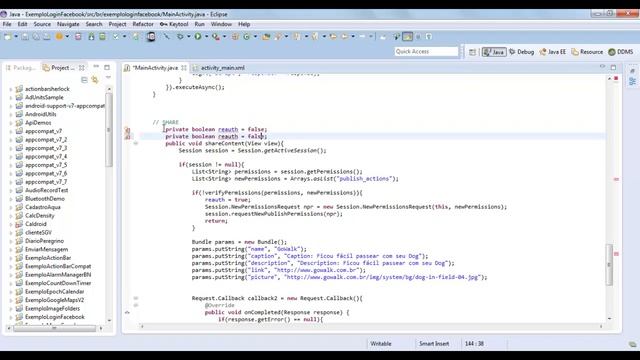This screenshot has height=360, width=640.
Task: Minimize the Project Explorer panel
Action: pyautogui.click(x=96, y=67)
